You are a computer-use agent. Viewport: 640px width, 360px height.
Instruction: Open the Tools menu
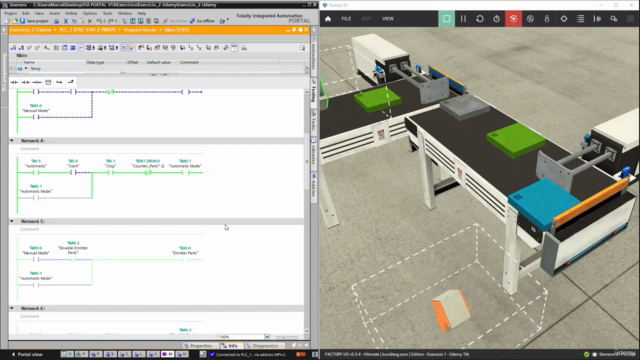pyautogui.click(x=107, y=13)
